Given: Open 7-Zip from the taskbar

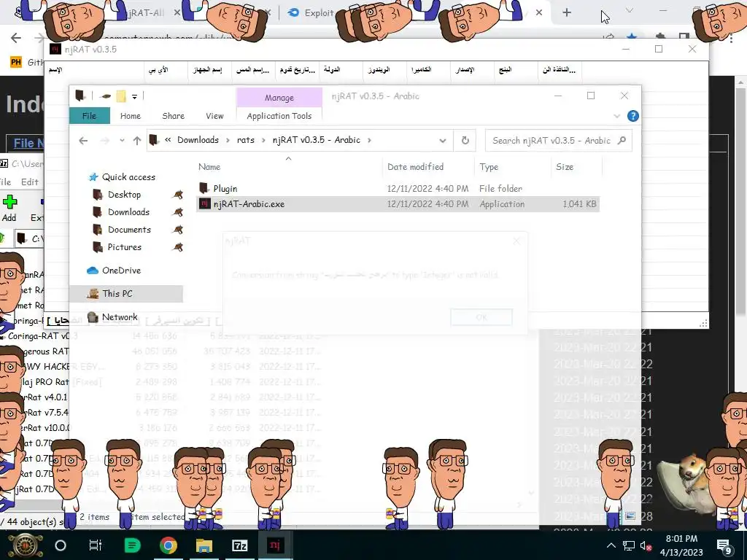Looking at the screenshot, I should click(239, 545).
